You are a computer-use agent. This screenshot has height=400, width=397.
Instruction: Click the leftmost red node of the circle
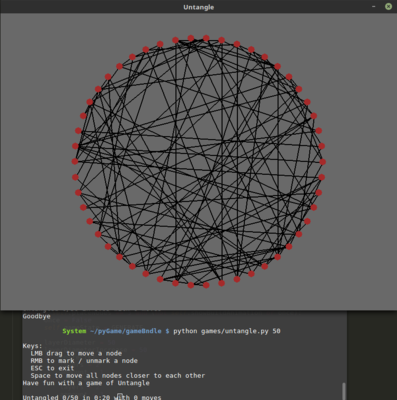[75, 162]
